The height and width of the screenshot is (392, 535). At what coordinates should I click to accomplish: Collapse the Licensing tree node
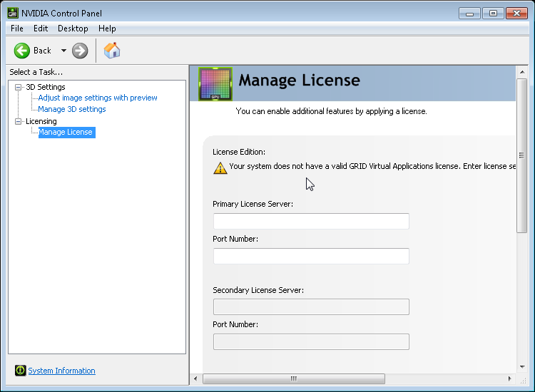[x=18, y=121]
